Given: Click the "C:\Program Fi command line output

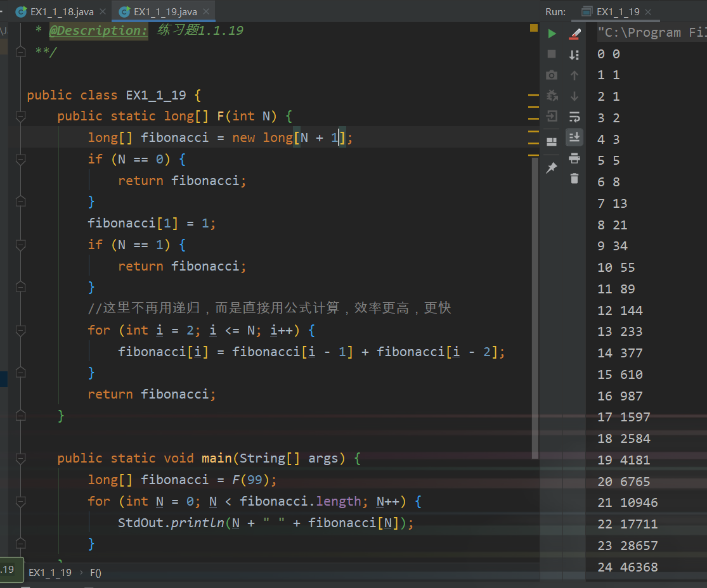Looking at the screenshot, I should (652, 32).
